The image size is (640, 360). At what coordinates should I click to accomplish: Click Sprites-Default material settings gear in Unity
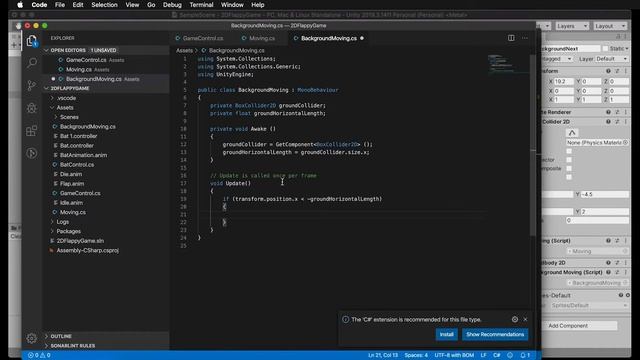click(628, 295)
